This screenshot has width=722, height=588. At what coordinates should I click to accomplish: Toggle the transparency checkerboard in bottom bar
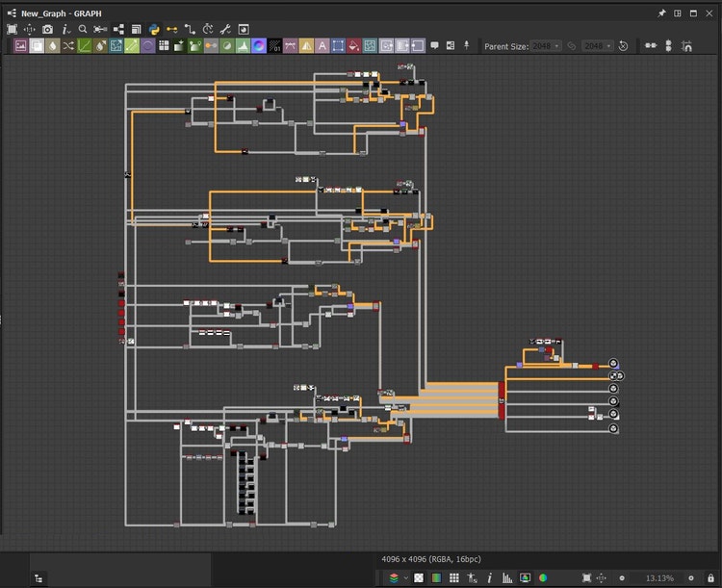(418, 577)
